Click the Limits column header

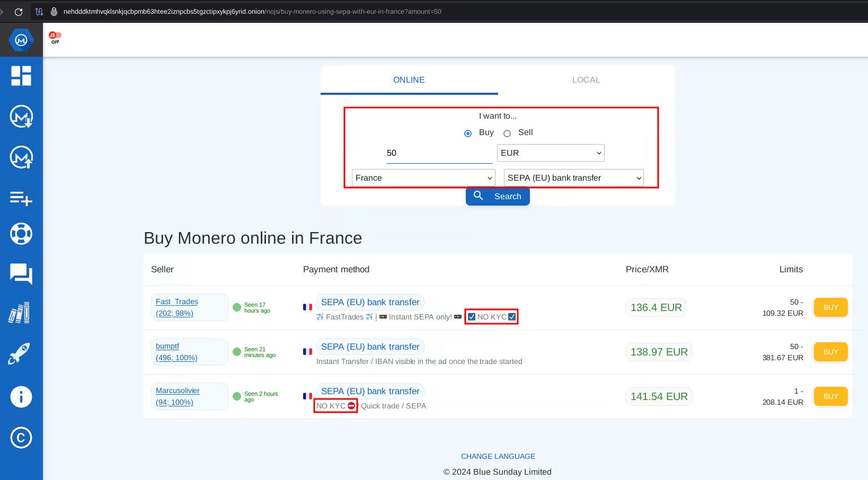791,269
